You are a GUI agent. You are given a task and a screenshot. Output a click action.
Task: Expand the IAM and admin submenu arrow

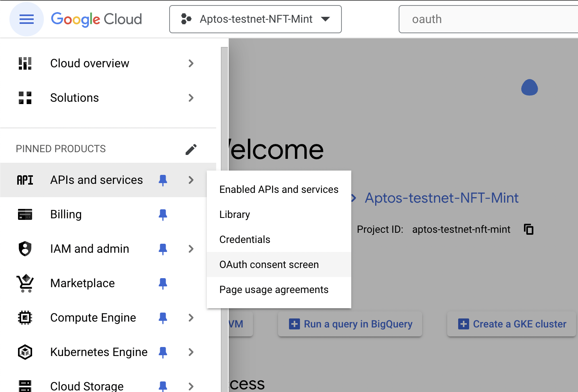tap(191, 249)
